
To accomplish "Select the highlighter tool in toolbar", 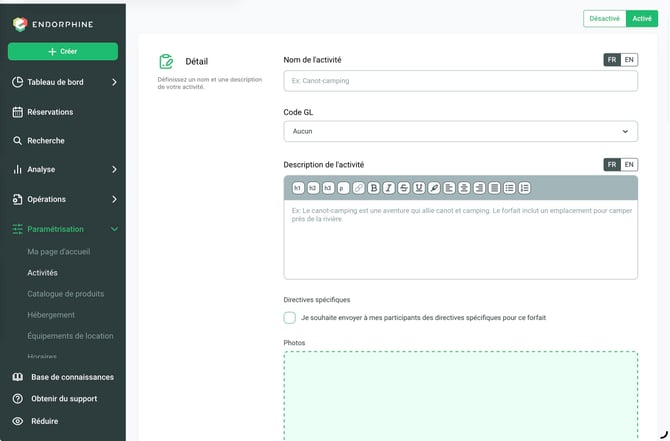I will click(434, 188).
